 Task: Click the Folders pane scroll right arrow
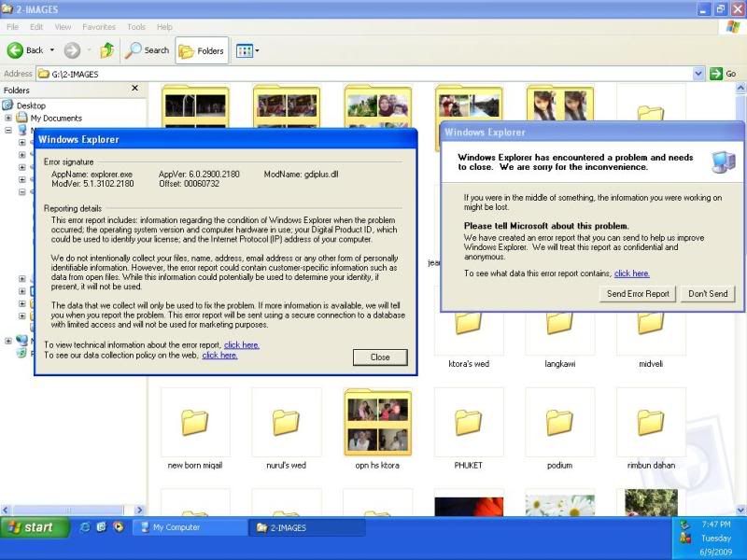point(139,510)
